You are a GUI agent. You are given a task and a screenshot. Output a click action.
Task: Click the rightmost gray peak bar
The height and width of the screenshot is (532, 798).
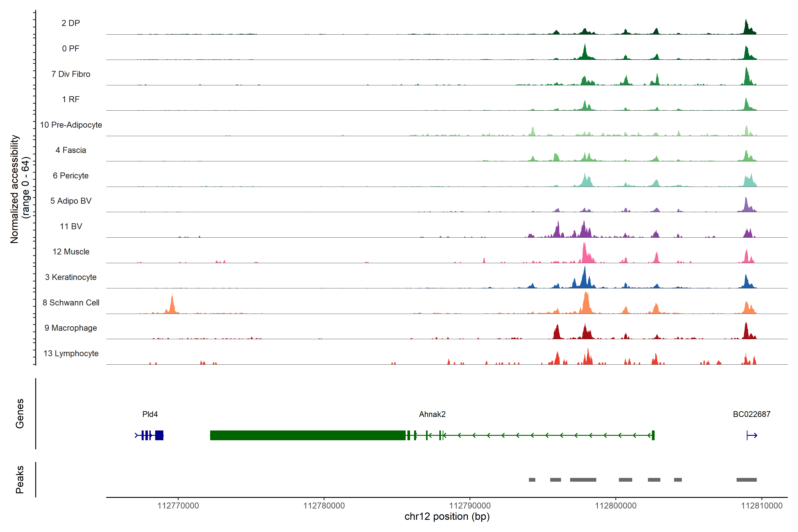[746, 480]
